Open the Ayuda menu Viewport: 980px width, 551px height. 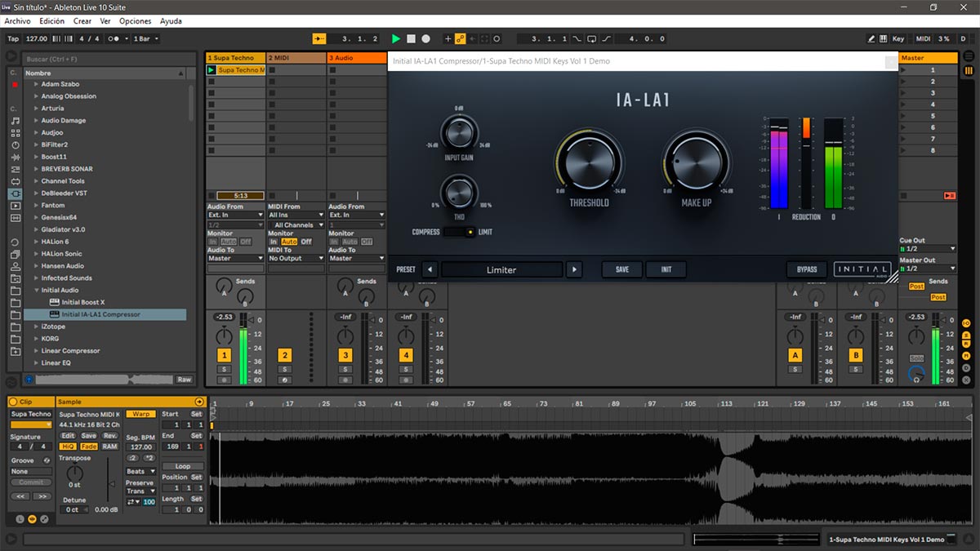(171, 21)
